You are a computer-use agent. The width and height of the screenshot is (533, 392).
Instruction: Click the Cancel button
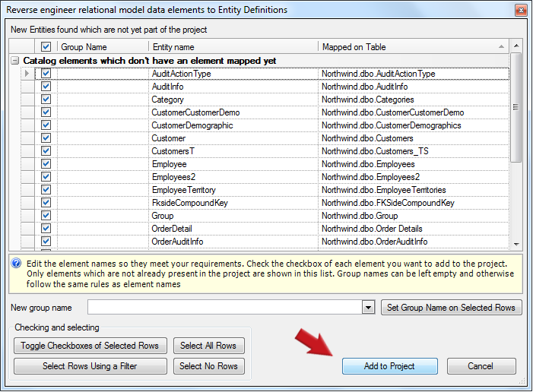tap(481, 366)
